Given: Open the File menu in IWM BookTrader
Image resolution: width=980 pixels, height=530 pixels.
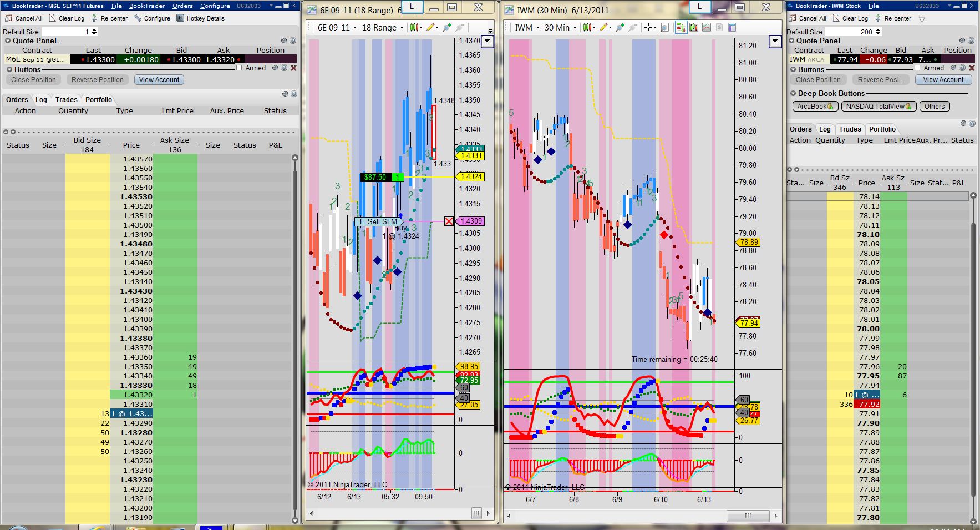Looking at the screenshot, I should [x=874, y=6].
